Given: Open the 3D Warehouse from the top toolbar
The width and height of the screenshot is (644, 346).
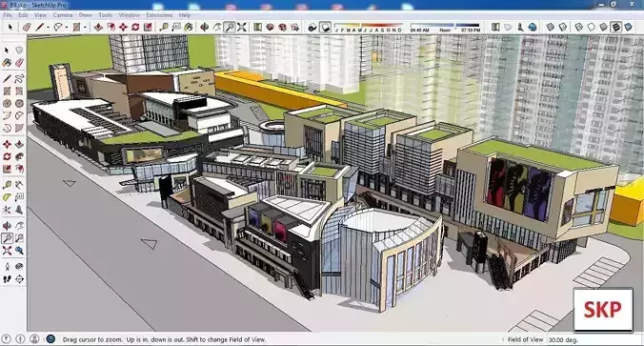Looking at the screenshot, I should coord(270,27).
